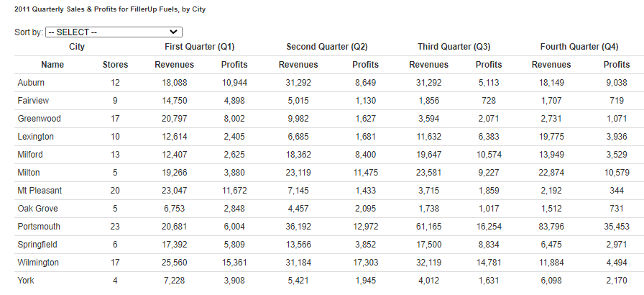Select Milford's Q3 profit value 10,574
Image resolution: width=644 pixels, height=295 pixels.
(x=489, y=155)
